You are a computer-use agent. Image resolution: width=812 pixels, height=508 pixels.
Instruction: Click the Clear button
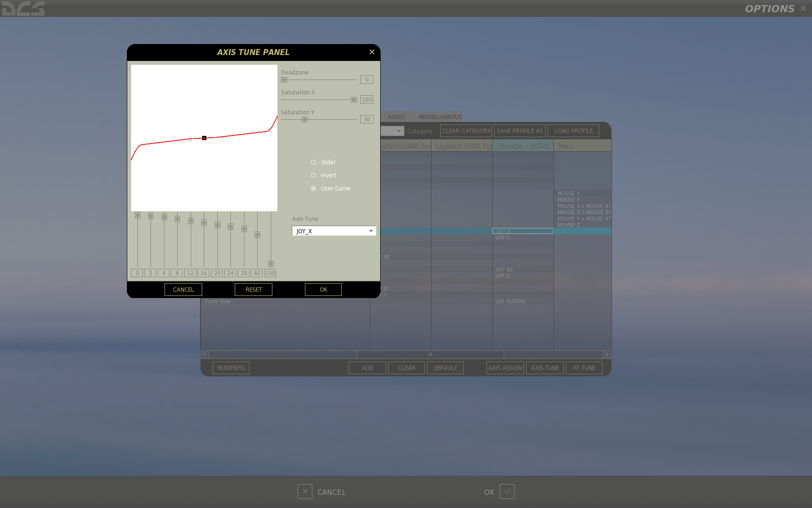(x=406, y=368)
